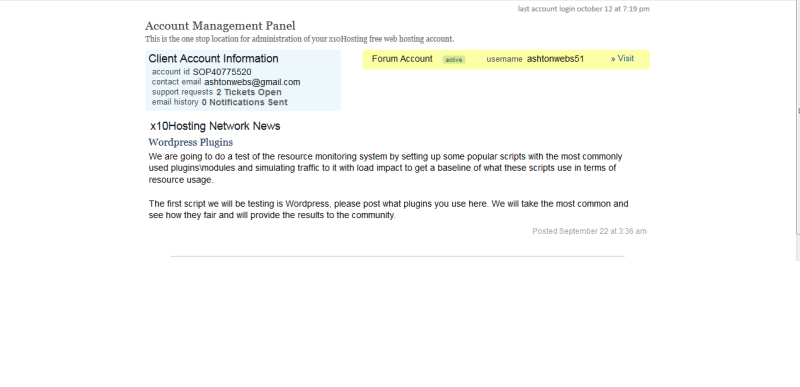
Task: Click the Posted September 22 timestamp
Action: click(x=589, y=231)
